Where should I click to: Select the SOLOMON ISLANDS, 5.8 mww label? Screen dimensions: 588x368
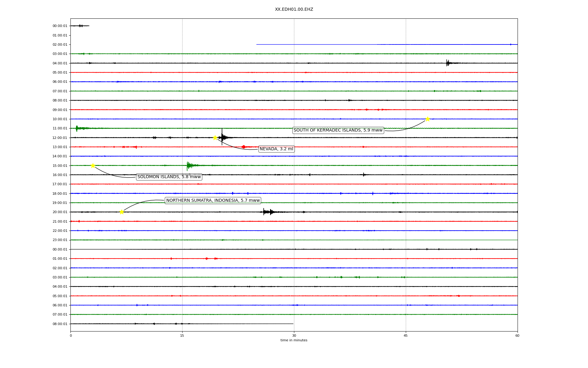pos(169,177)
